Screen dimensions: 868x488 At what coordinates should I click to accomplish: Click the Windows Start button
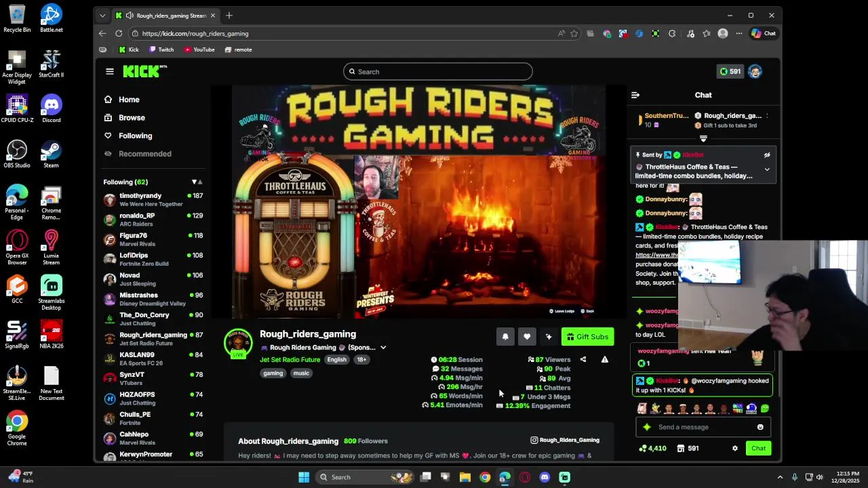point(304,477)
